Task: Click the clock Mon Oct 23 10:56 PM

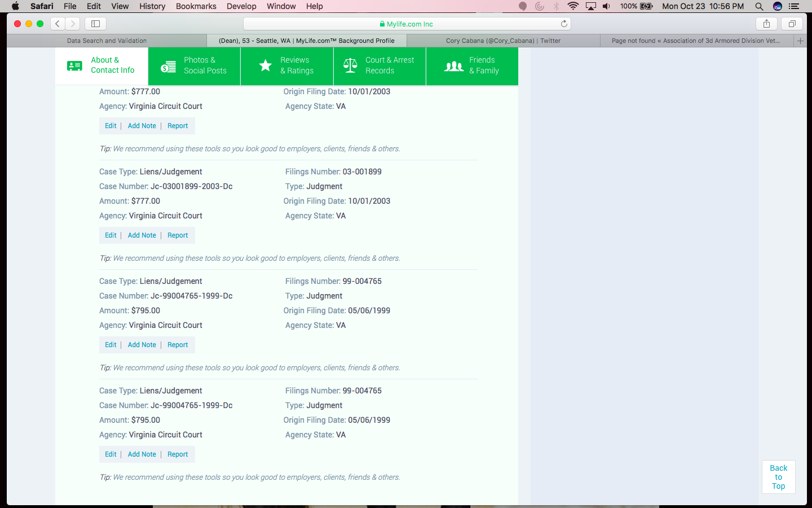Action: [x=703, y=6]
